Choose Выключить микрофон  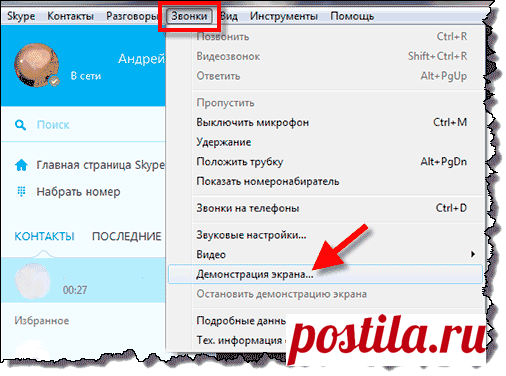pyautogui.click(x=325, y=122)
